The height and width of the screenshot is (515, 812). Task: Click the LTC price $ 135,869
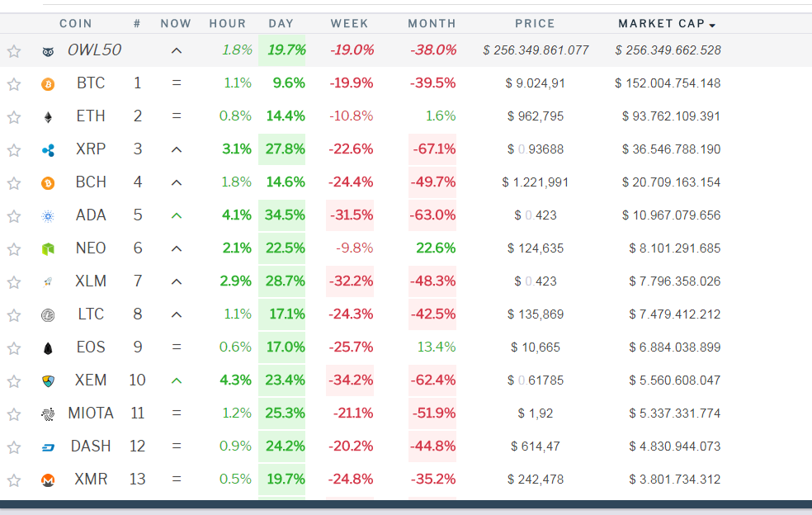(535, 314)
